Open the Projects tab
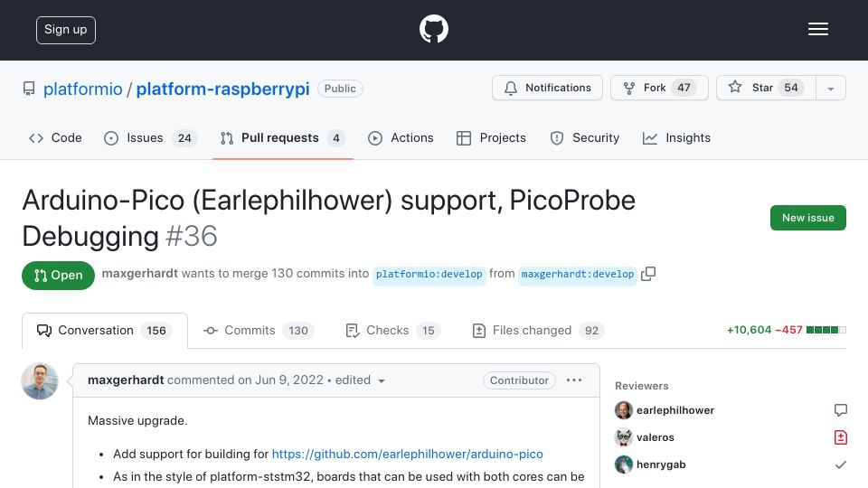Viewport: 868px width, 488px height. [x=491, y=137]
